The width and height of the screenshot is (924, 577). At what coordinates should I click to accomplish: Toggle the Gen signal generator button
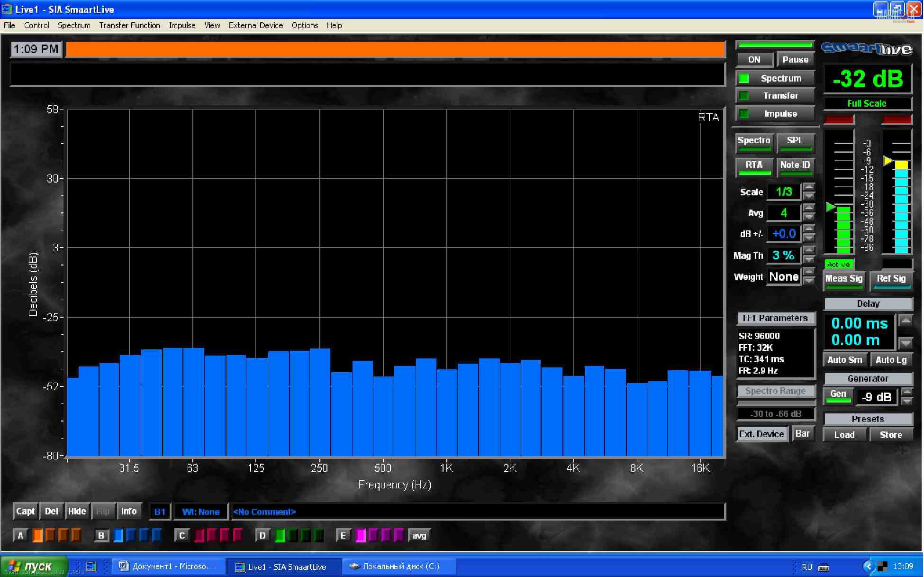[x=838, y=396]
